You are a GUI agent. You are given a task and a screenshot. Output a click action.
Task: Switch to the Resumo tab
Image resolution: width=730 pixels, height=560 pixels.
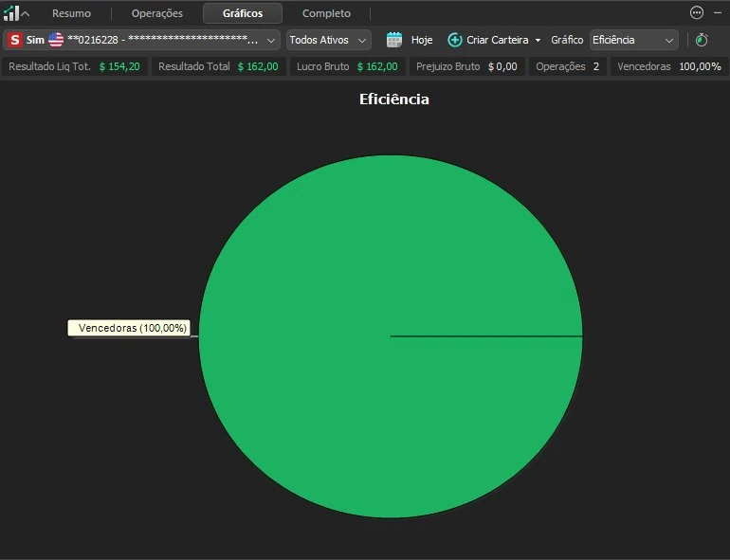pyautogui.click(x=71, y=13)
